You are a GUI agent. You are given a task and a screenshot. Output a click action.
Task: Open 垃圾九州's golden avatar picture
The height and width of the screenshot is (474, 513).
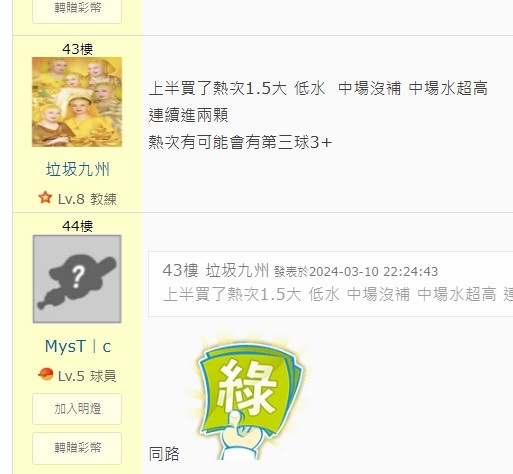[x=77, y=102]
